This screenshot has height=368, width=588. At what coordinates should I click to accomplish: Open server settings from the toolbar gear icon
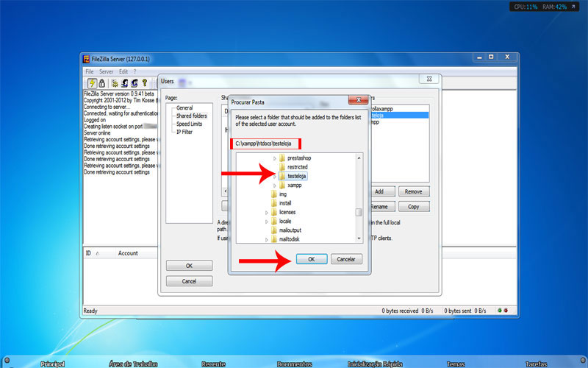(x=115, y=83)
